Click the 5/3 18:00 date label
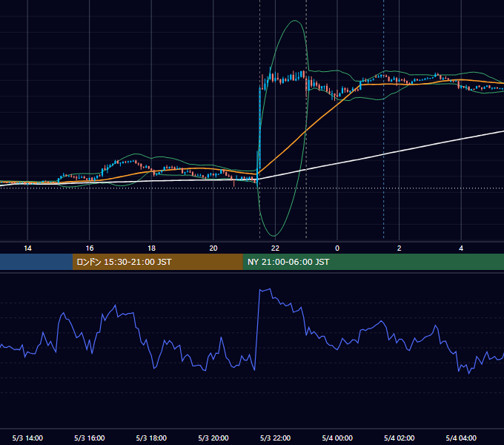This screenshot has width=504, height=445. (x=151, y=438)
